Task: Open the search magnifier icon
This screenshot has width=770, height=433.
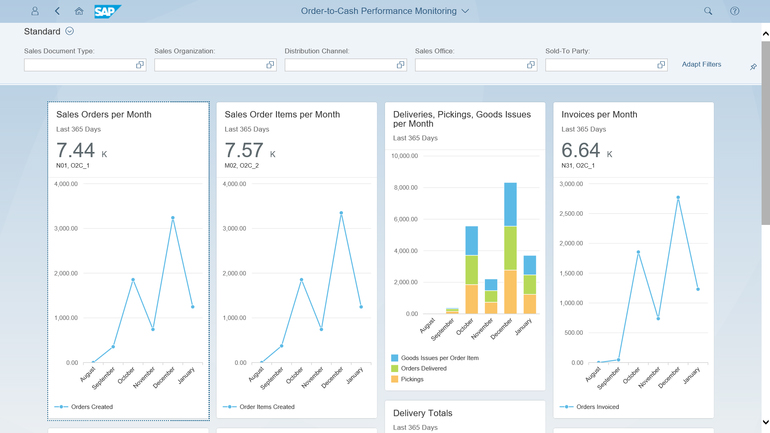Action: (x=708, y=11)
